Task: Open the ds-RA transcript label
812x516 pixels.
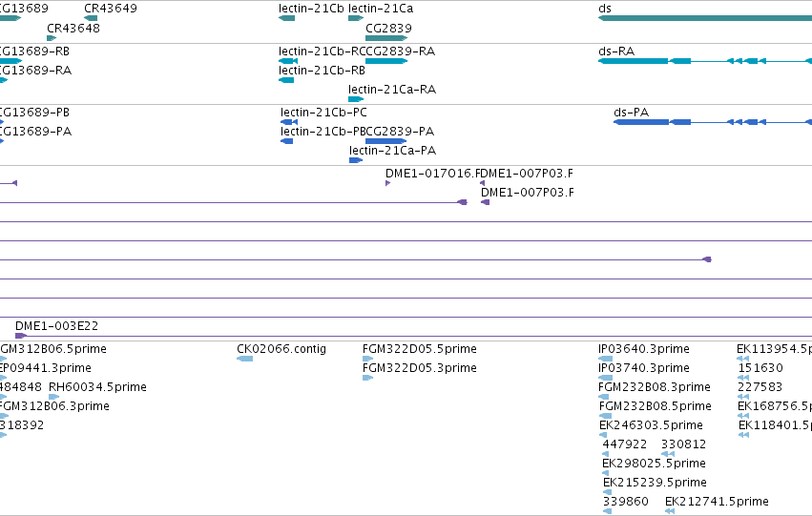Action: click(x=616, y=52)
